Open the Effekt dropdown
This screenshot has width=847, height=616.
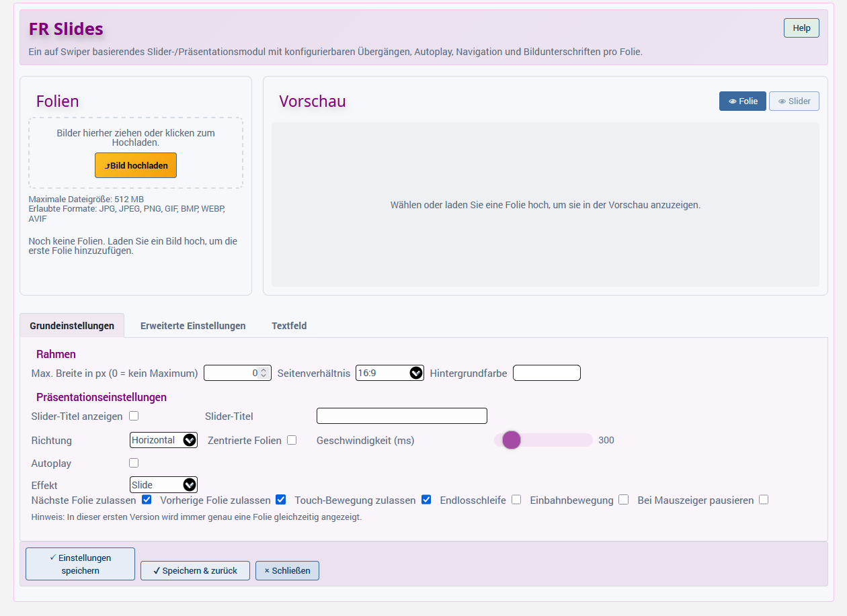tap(163, 485)
